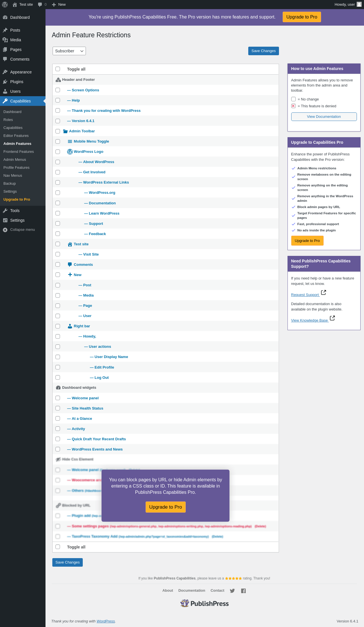364x627 pixels.
Task: Toggle the Log Out checkbox
Action: click(58, 377)
